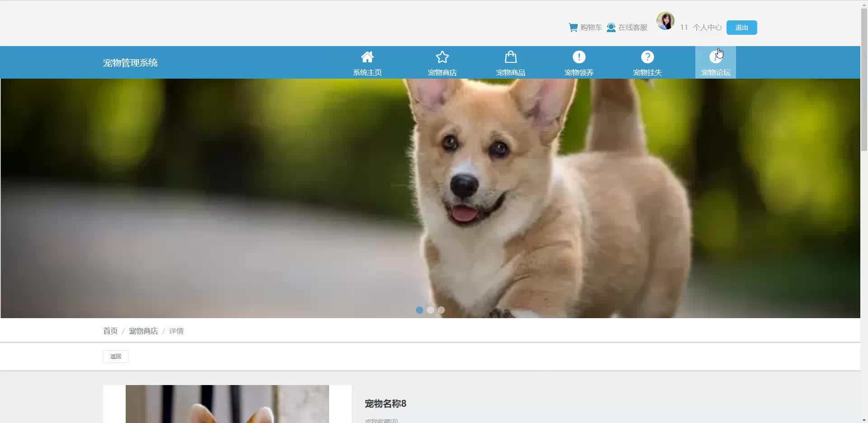
Task: Select the first carousel indicator dot
Action: pyautogui.click(x=419, y=310)
